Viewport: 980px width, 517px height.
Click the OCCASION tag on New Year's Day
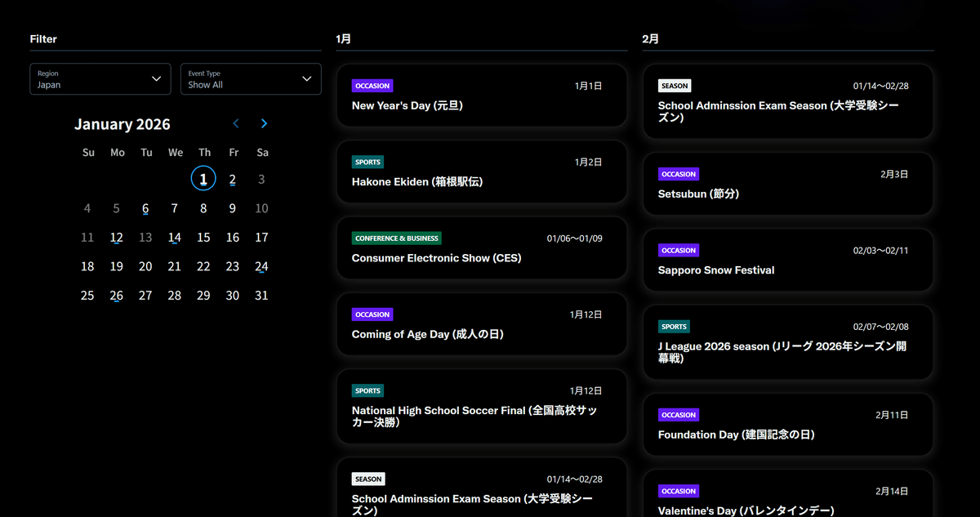click(x=372, y=86)
